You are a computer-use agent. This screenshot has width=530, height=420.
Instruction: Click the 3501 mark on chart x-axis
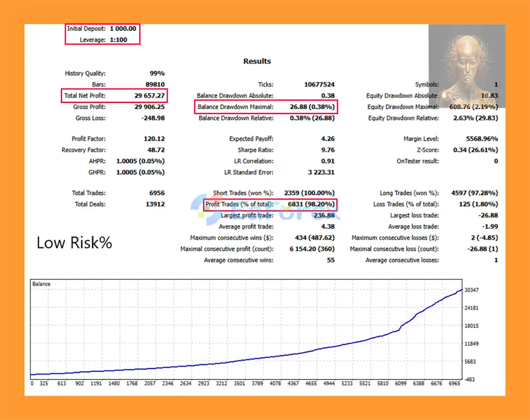coord(239,384)
